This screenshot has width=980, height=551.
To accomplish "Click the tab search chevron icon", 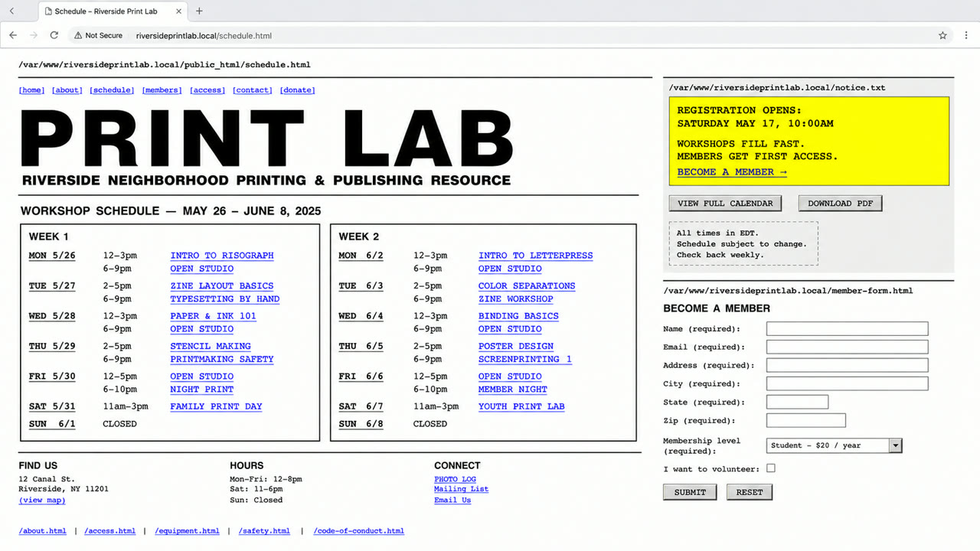I will pos(11,11).
